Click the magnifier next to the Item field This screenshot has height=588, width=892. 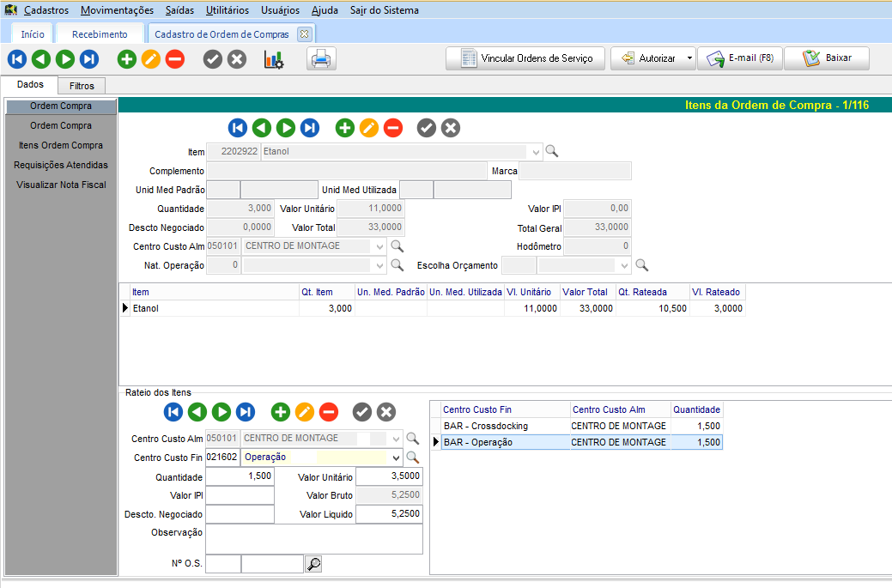click(x=552, y=151)
